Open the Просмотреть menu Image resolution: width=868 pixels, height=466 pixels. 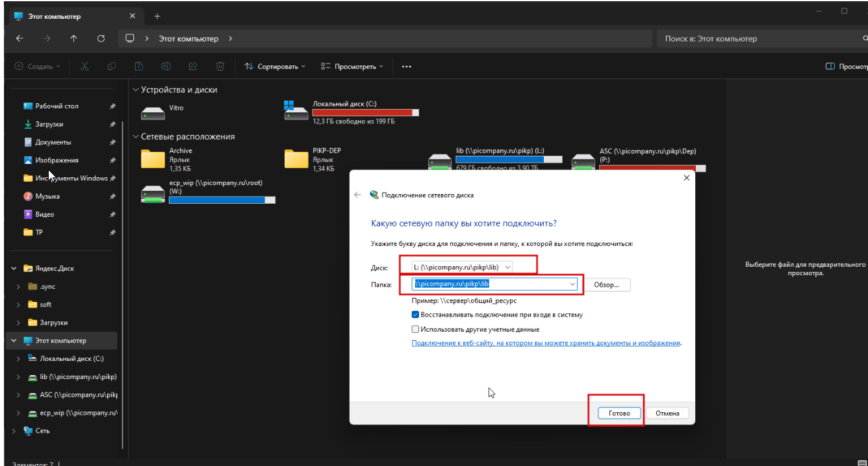352,66
